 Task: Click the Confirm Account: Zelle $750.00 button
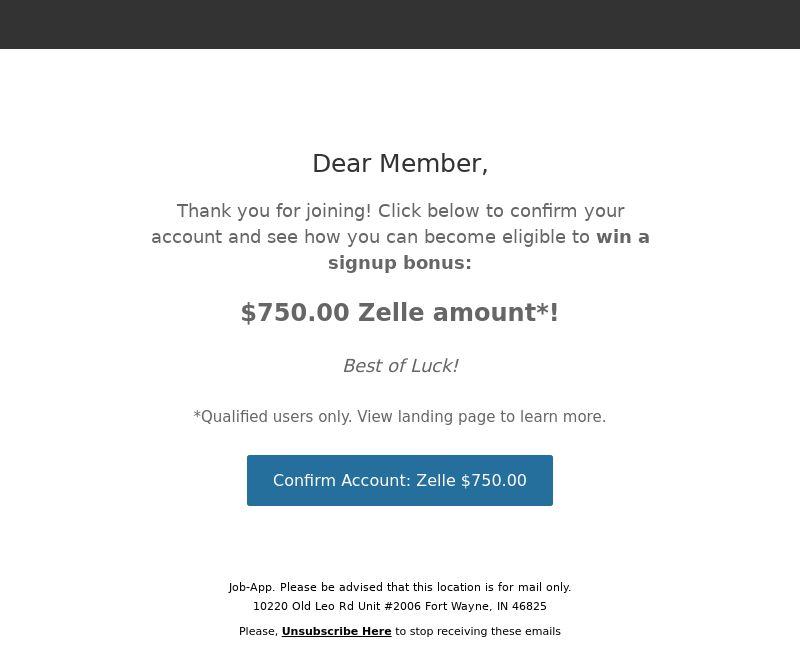[399, 480]
